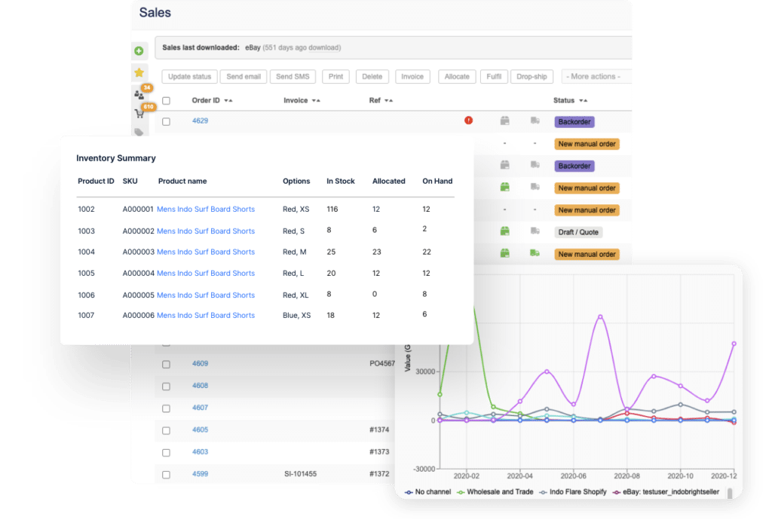Open shopping cart icon with 610 badge
Screen dimensions: 772x532
[x=139, y=114]
